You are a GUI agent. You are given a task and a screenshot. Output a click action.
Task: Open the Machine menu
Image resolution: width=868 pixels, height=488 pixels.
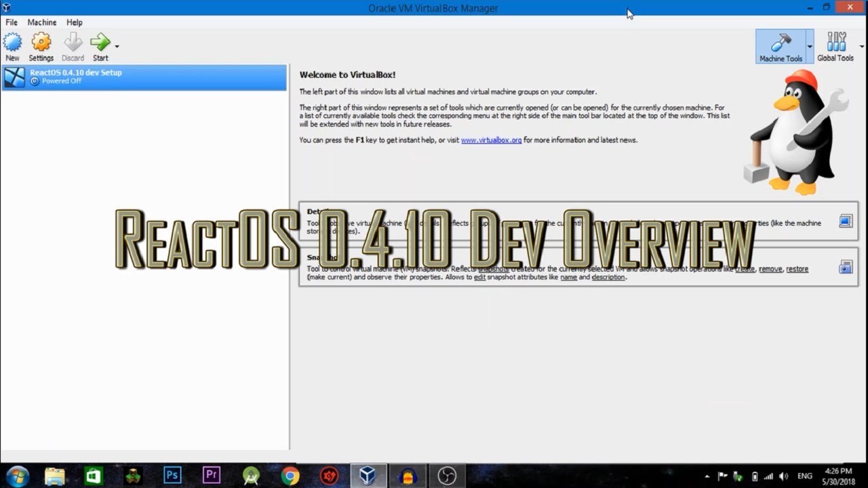click(42, 22)
